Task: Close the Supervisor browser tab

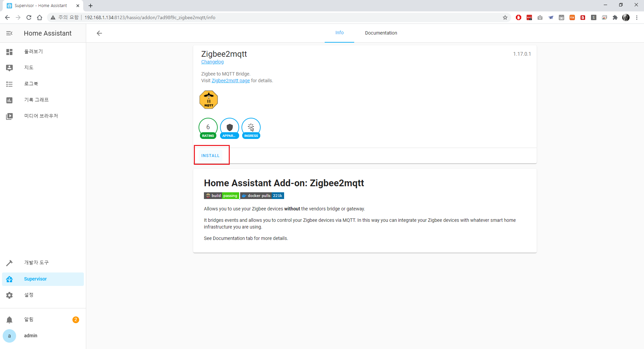Action: pyautogui.click(x=78, y=6)
